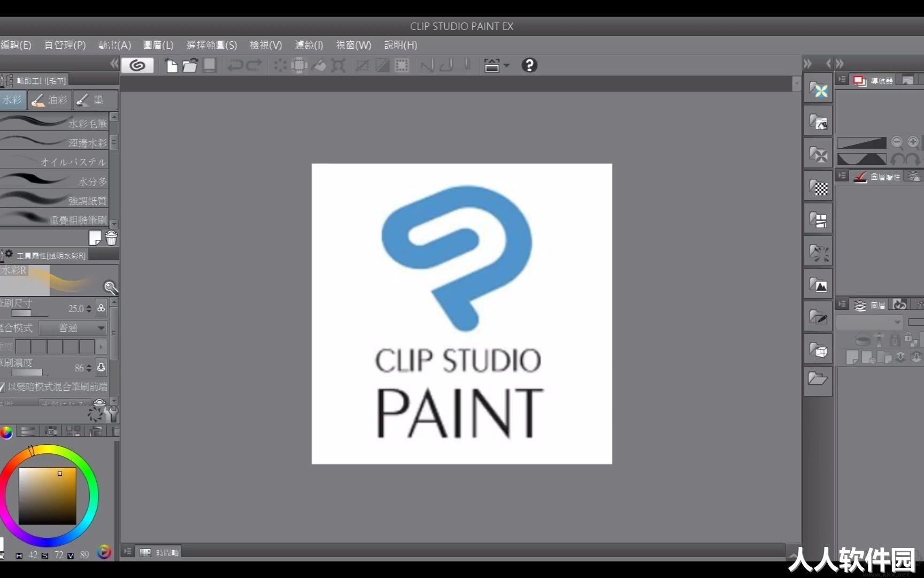Image resolution: width=924 pixels, height=578 pixels.
Task: Open the image material folder icon
Action: click(x=818, y=285)
